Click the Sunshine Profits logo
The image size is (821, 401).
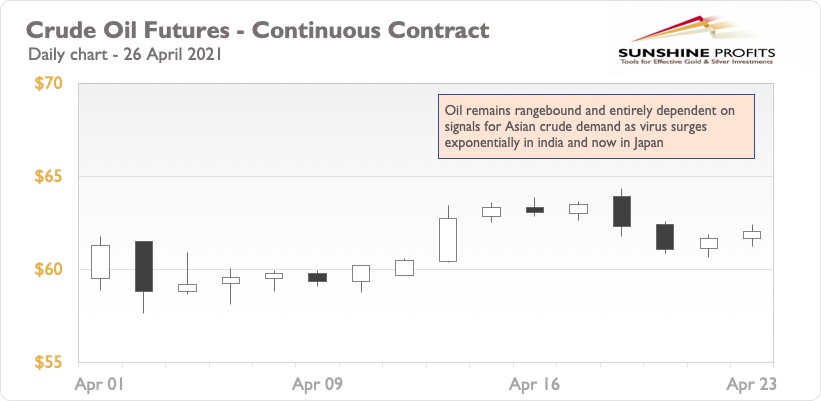[x=696, y=41]
